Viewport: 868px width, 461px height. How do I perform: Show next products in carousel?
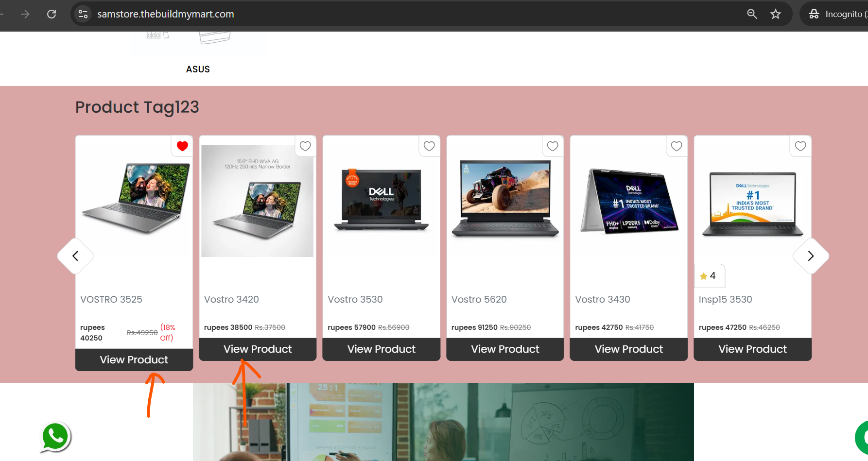pyautogui.click(x=811, y=256)
